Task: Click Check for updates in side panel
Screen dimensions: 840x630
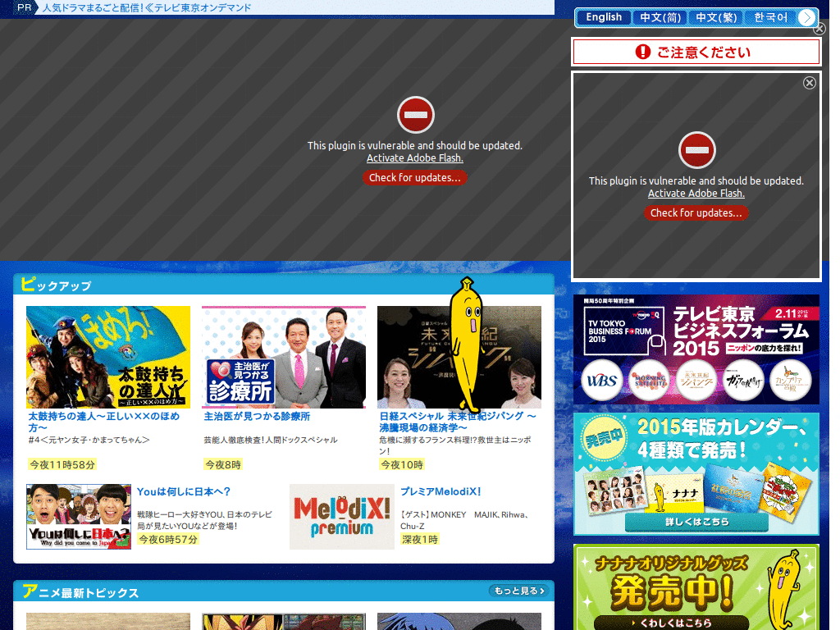Action: (x=696, y=212)
